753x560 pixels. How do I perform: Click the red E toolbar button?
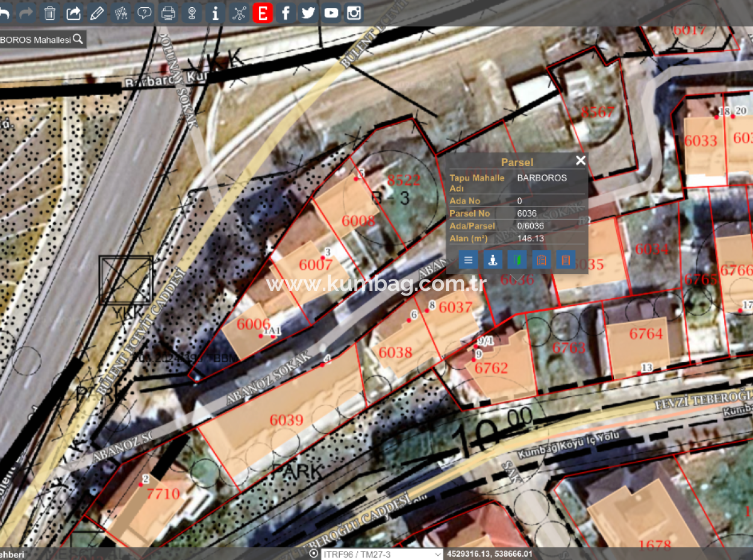(x=263, y=13)
